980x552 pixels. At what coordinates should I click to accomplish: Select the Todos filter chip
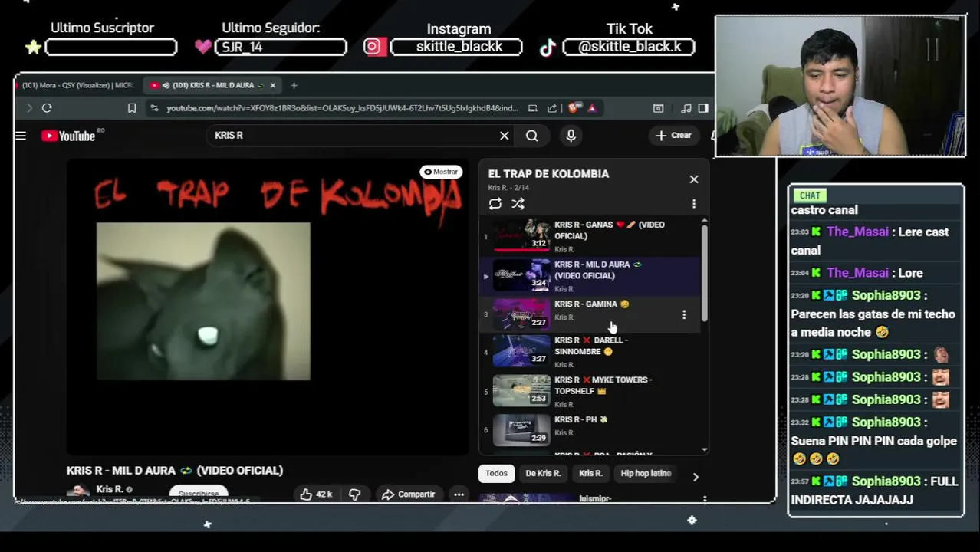point(496,474)
